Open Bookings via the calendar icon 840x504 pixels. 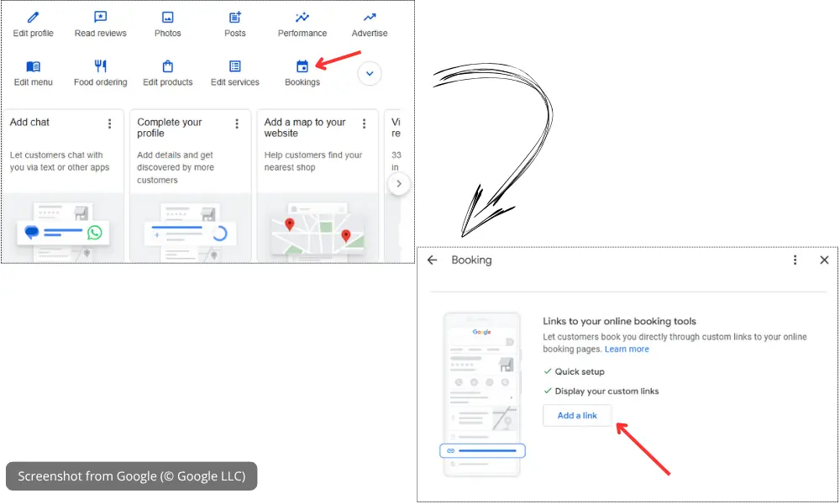pos(302,65)
